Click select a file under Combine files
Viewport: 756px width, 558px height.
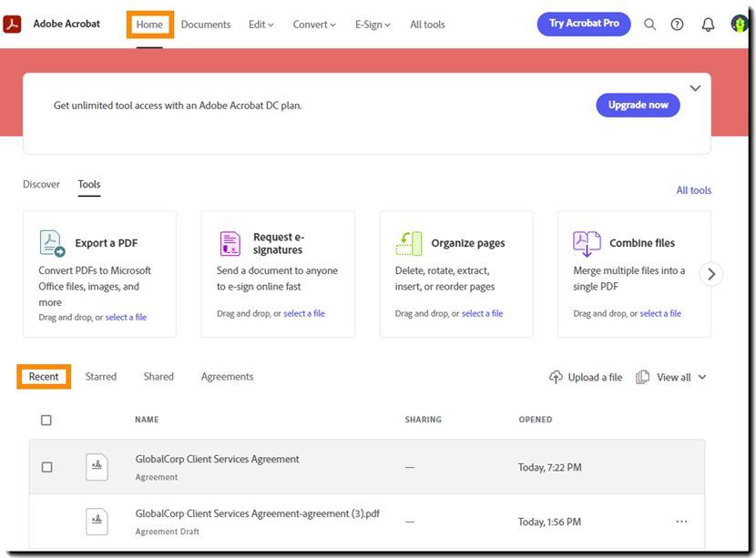click(x=660, y=313)
